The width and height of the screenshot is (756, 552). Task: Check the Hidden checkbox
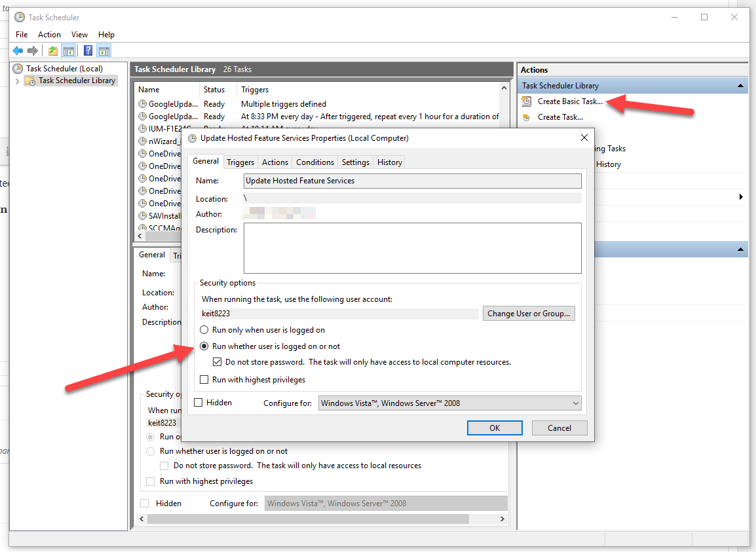[198, 402]
